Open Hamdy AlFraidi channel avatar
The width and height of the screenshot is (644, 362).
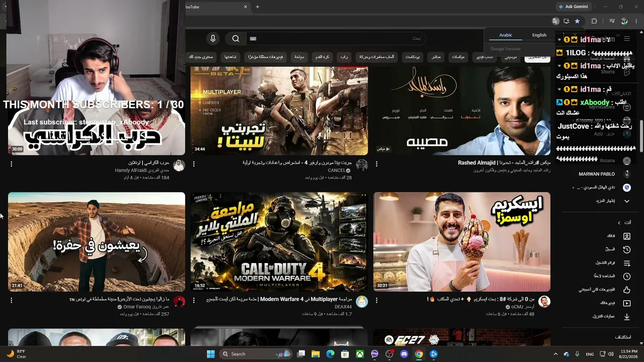tap(179, 166)
